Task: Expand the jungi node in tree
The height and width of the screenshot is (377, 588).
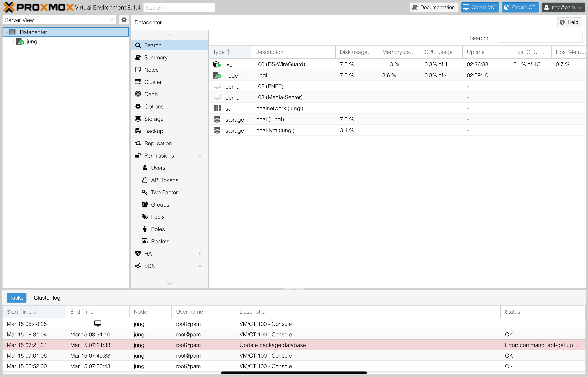Action: pos(13,41)
